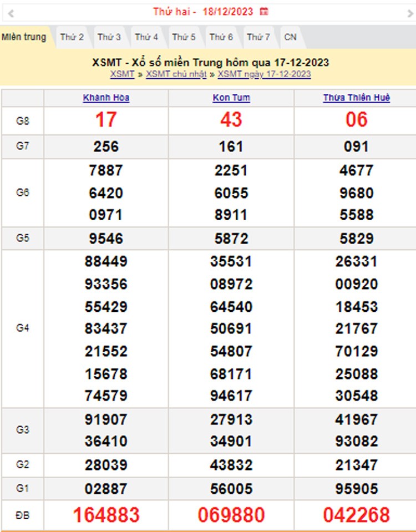Click Kon Tum G8 result 43
This screenshot has width=416, height=532.
click(x=231, y=120)
